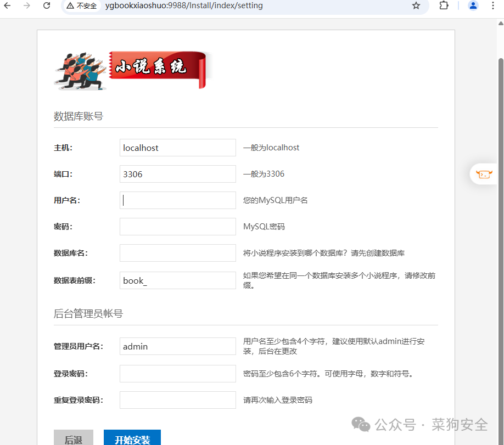
Task: Open the browser profile avatar
Action: 473,5
